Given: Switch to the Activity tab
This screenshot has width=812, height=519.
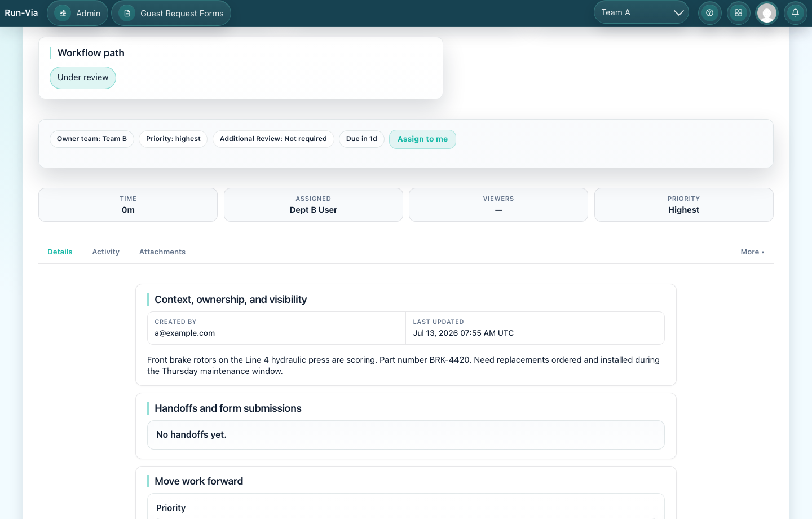Looking at the screenshot, I should [106, 252].
